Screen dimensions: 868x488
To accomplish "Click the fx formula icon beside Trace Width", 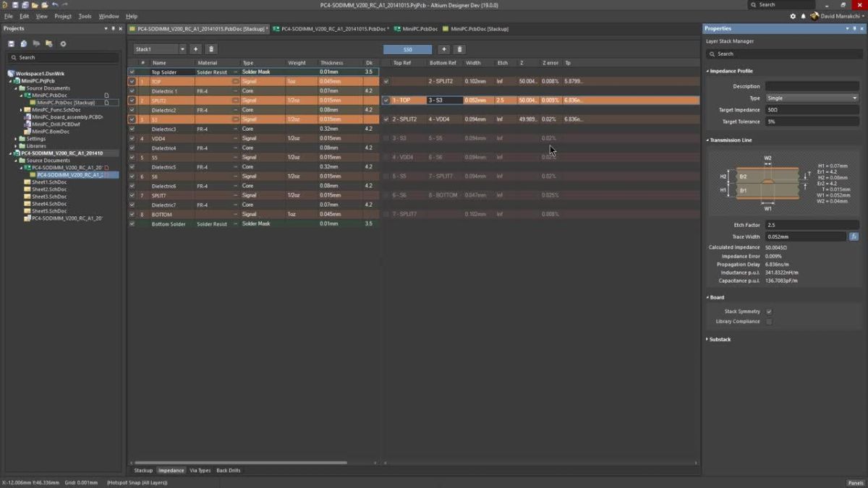I will tap(854, 236).
